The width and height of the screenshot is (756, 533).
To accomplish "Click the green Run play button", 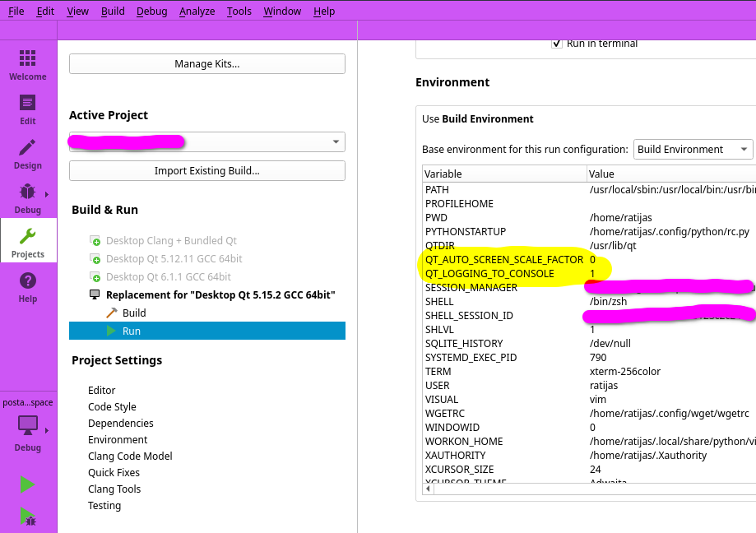I will pyautogui.click(x=28, y=484).
